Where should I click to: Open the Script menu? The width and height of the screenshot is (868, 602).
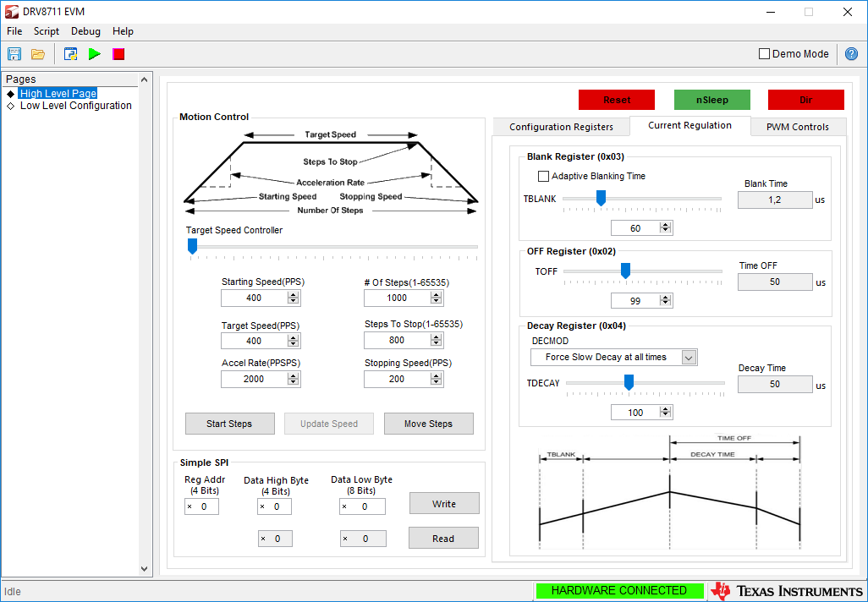[x=47, y=31]
